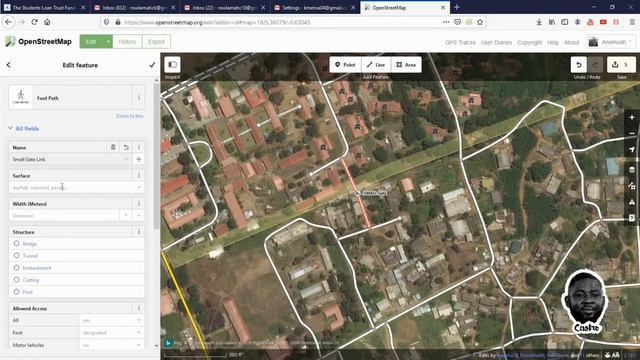
Task: Open the user account dropdown menu
Action: (611, 42)
